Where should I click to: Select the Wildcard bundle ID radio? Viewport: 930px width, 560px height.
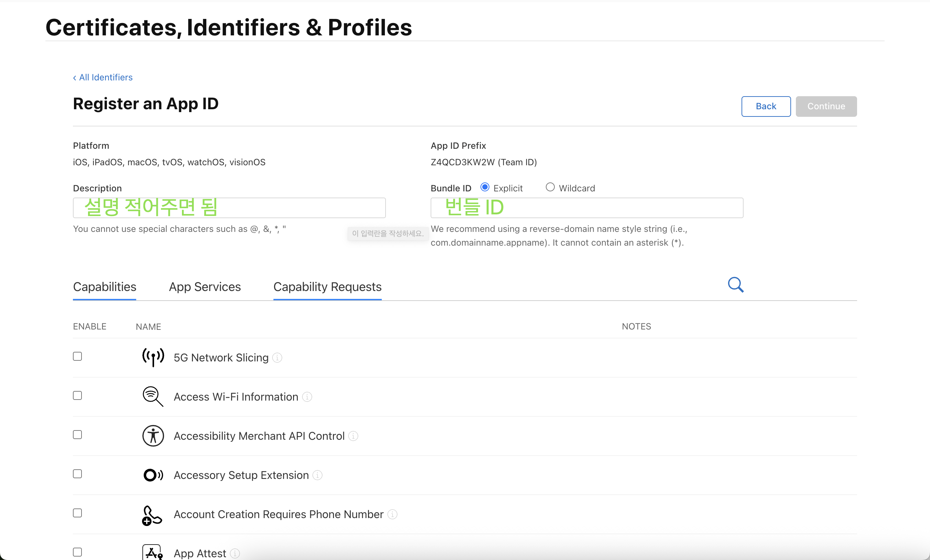point(550,188)
